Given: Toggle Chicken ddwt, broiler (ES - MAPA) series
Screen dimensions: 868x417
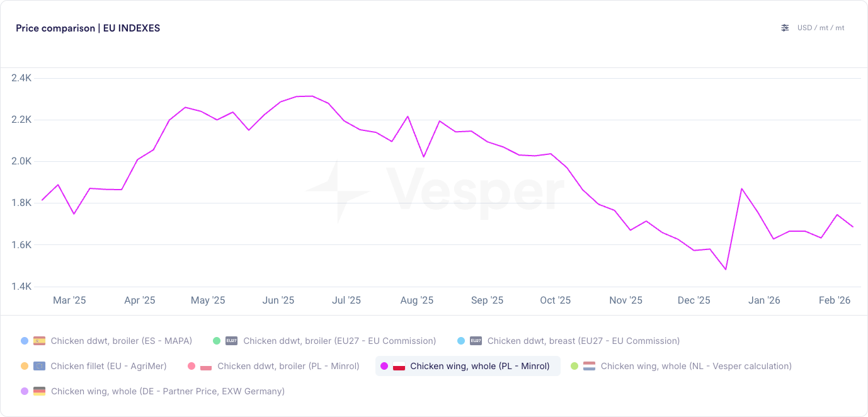Looking at the screenshot, I should click(x=106, y=341).
